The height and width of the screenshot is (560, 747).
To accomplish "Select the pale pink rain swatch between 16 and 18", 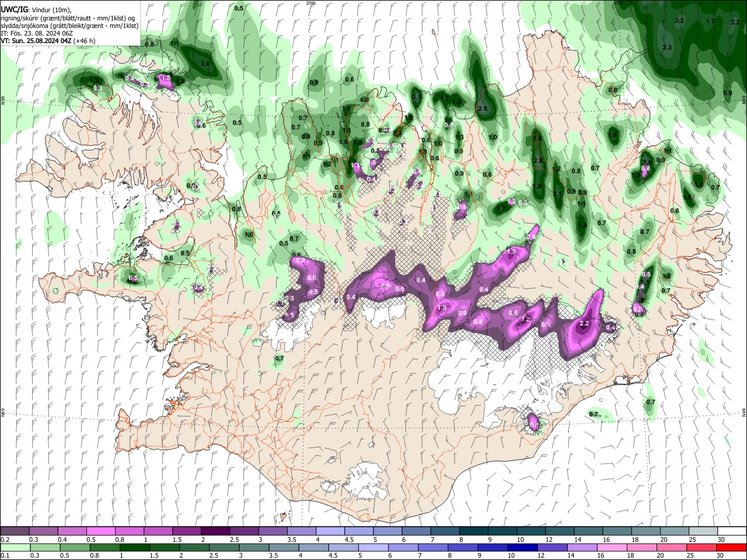I will [x=611, y=547].
